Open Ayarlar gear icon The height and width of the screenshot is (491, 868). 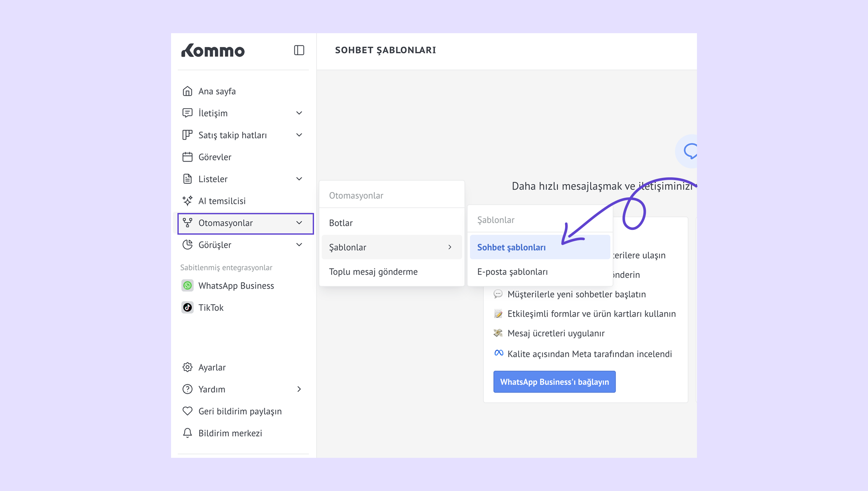coord(187,367)
